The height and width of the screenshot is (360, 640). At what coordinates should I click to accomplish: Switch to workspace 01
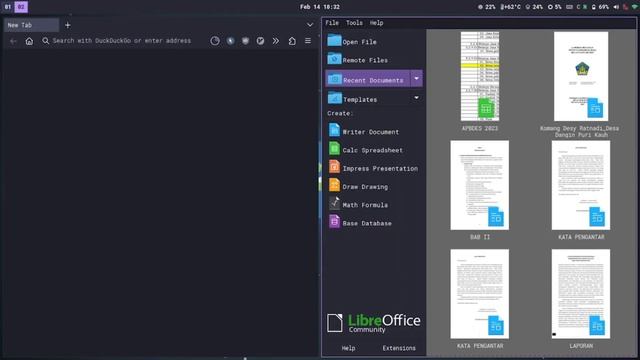pyautogui.click(x=8, y=7)
